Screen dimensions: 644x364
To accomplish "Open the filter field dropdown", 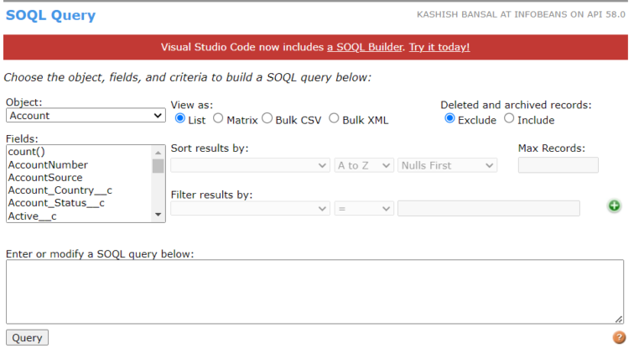I will point(250,208).
